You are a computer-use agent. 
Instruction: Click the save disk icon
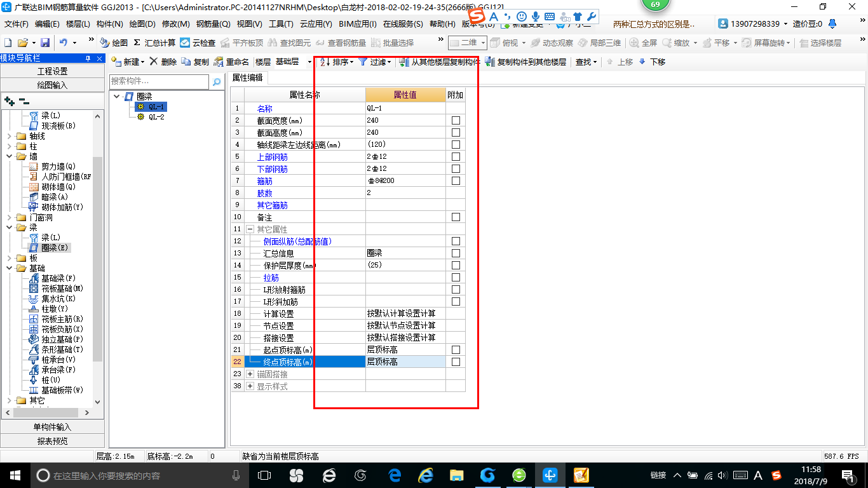(45, 43)
